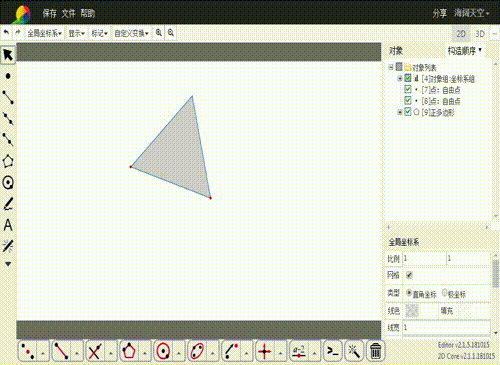Select the pencil drawing tool
Screen dimensions: 500x365
click(x=8, y=204)
